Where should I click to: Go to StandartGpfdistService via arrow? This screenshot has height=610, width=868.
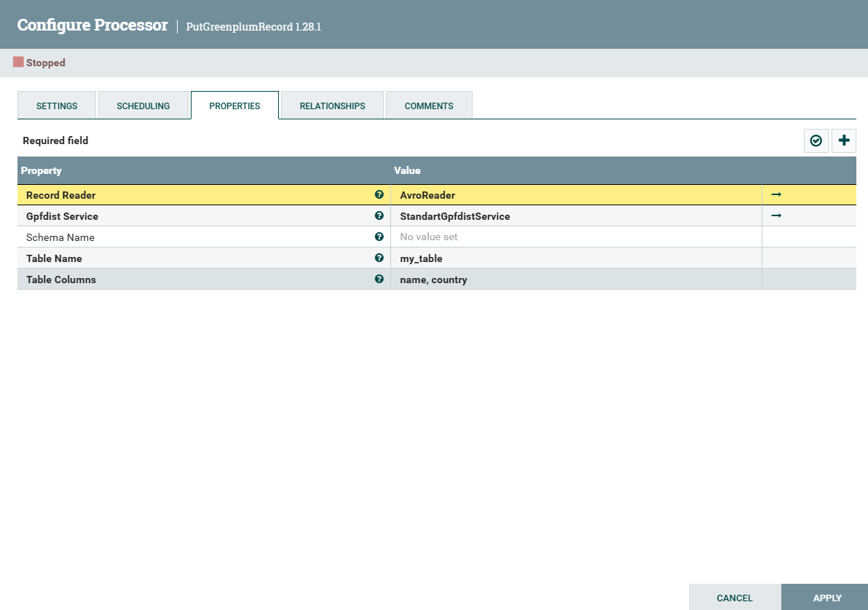pos(776,215)
